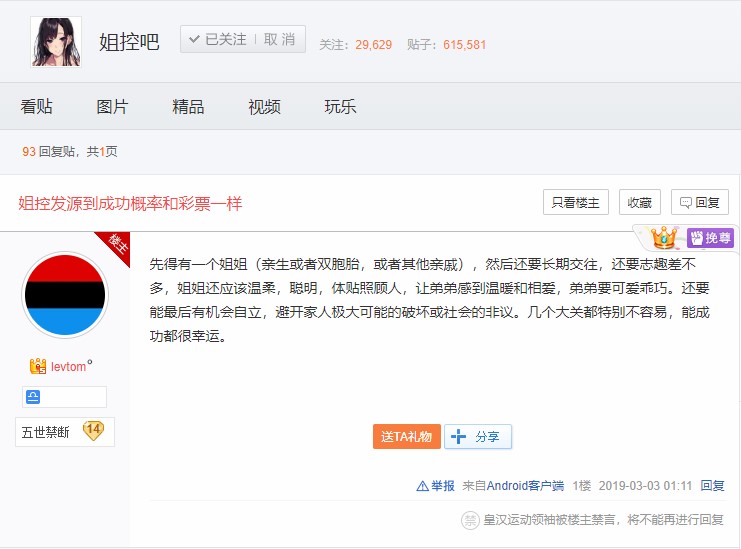Share the post via 分享 button
Image resolution: width=741 pixels, height=549 pixels.
coord(478,437)
